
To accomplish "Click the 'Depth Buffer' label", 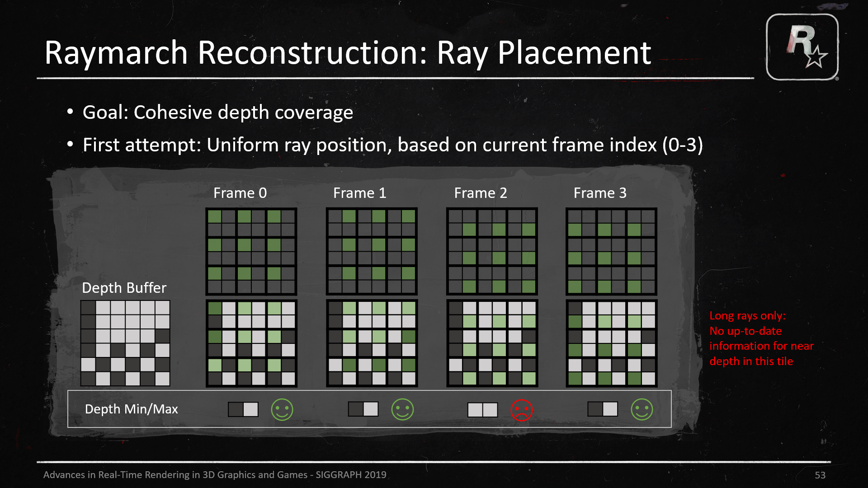I will coord(124,288).
